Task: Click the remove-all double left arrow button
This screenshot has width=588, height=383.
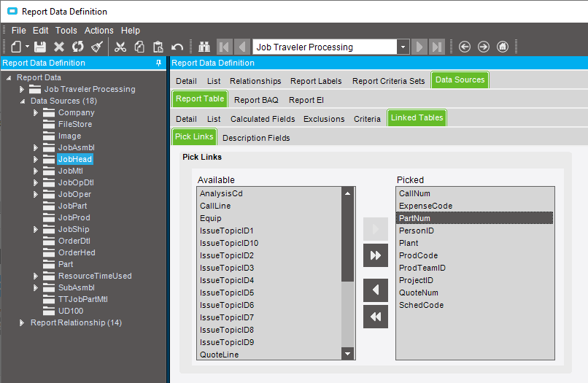Action: (376, 317)
